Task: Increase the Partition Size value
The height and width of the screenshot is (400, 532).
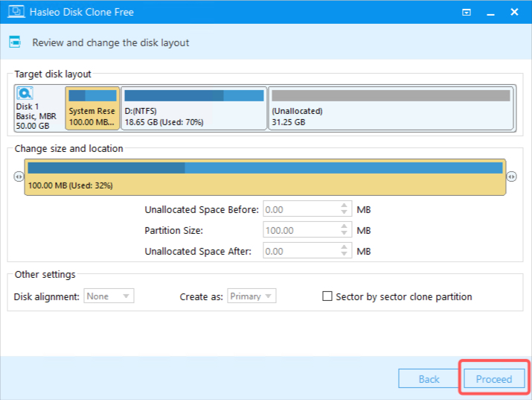Action: click(x=344, y=226)
